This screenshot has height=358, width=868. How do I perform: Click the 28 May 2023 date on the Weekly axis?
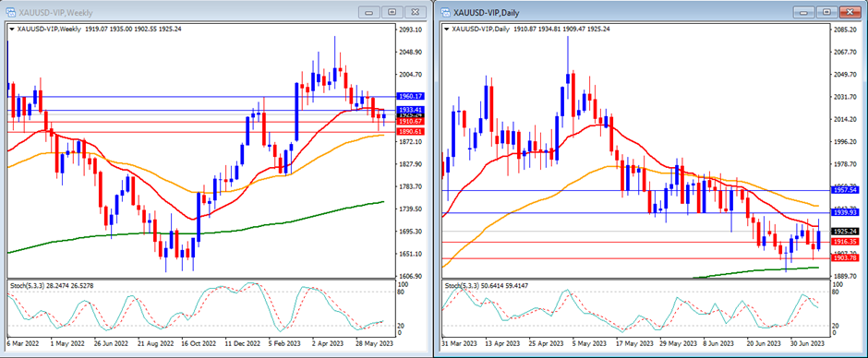374,343
